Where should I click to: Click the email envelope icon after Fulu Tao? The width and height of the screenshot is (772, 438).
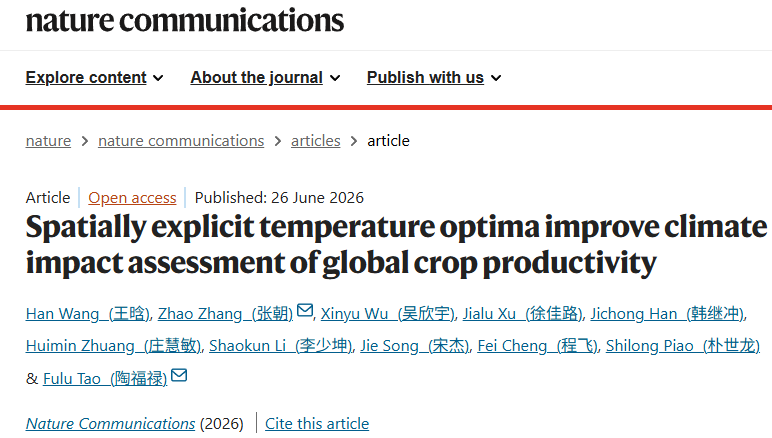click(x=179, y=375)
